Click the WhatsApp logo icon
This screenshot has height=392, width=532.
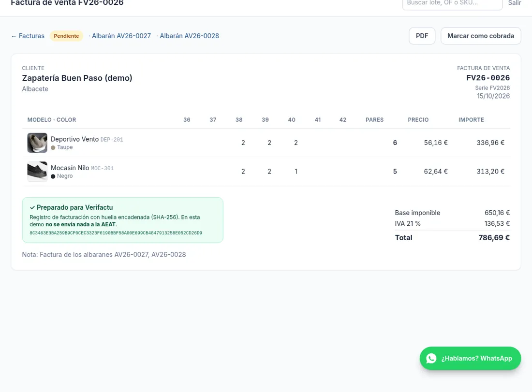[x=431, y=359]
